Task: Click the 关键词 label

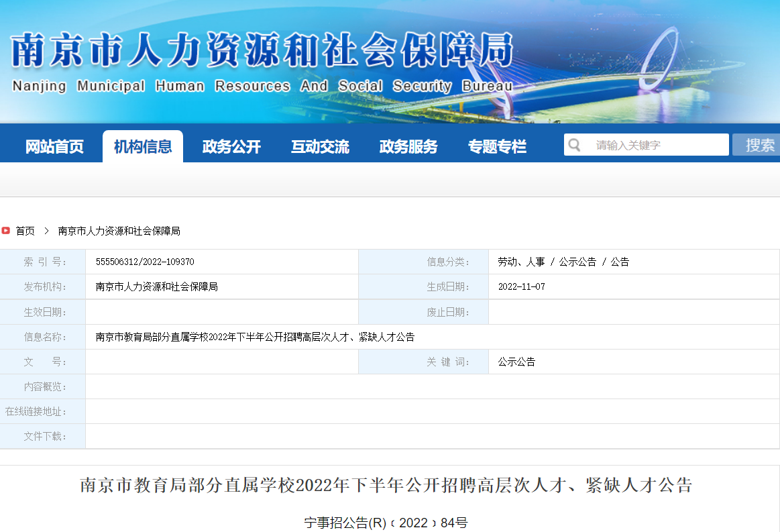Action: (x=448, y=362)
